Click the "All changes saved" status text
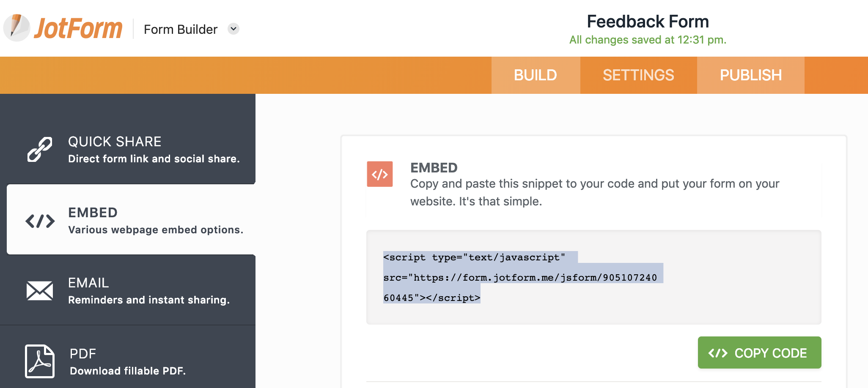 (648, 40)
